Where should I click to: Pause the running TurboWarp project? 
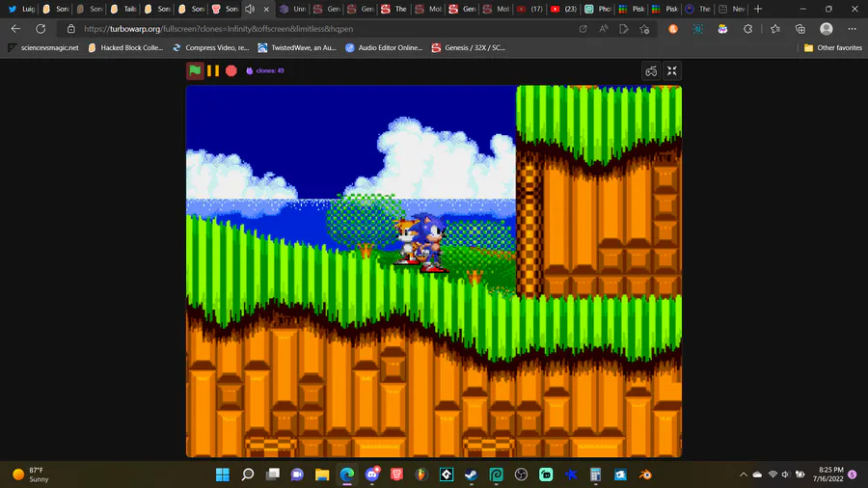coord(213,70)
